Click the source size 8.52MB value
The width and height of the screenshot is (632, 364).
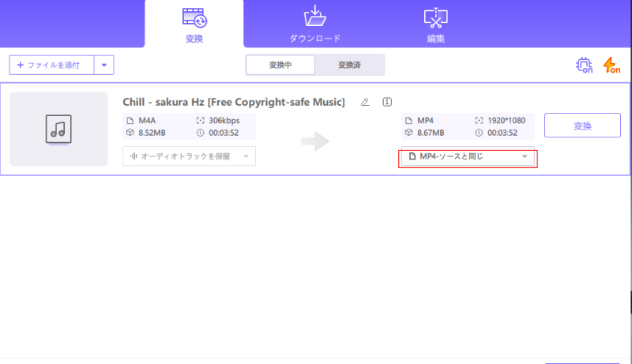click(x=152, y=133)
